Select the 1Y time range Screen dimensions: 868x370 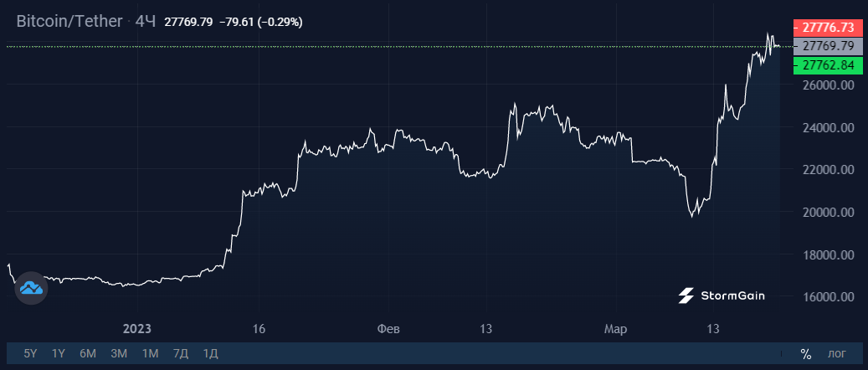point(59,353)
